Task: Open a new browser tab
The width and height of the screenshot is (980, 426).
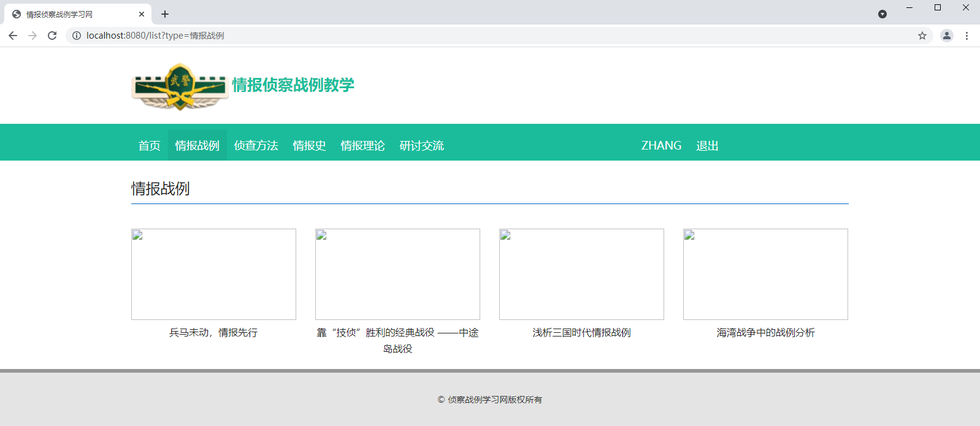Action: (x=165, y=14)
